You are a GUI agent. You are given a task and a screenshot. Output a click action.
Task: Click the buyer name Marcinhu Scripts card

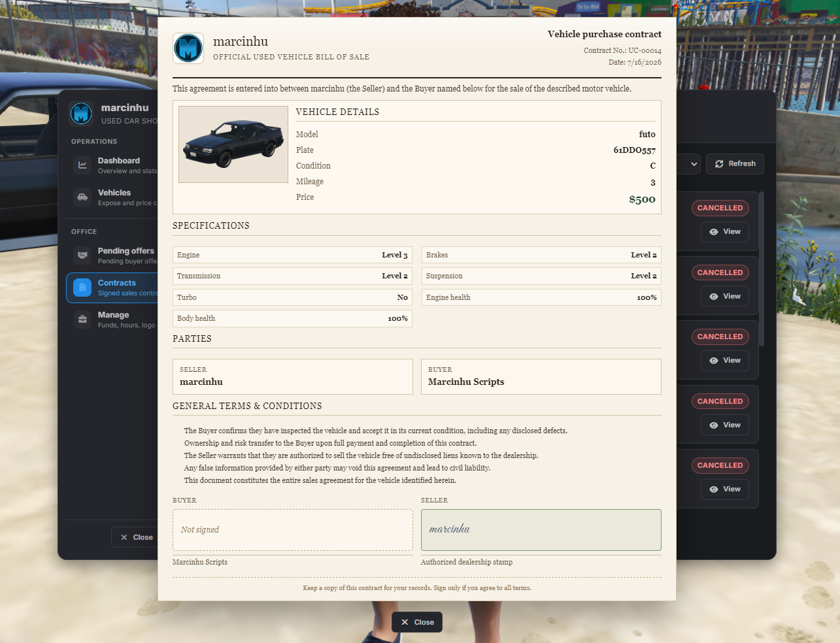pyautogui.click(x=541, y=376)
